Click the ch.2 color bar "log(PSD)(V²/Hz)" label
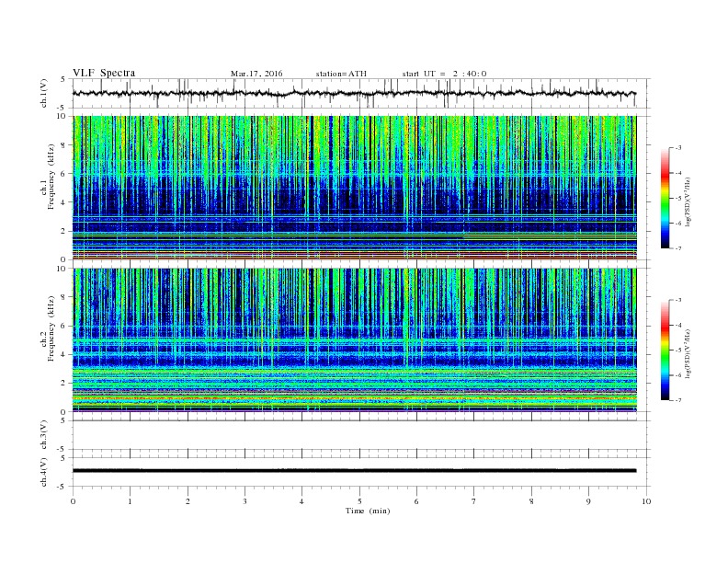Viewport: 728px width, 563px height. click(x=689, y=353)
